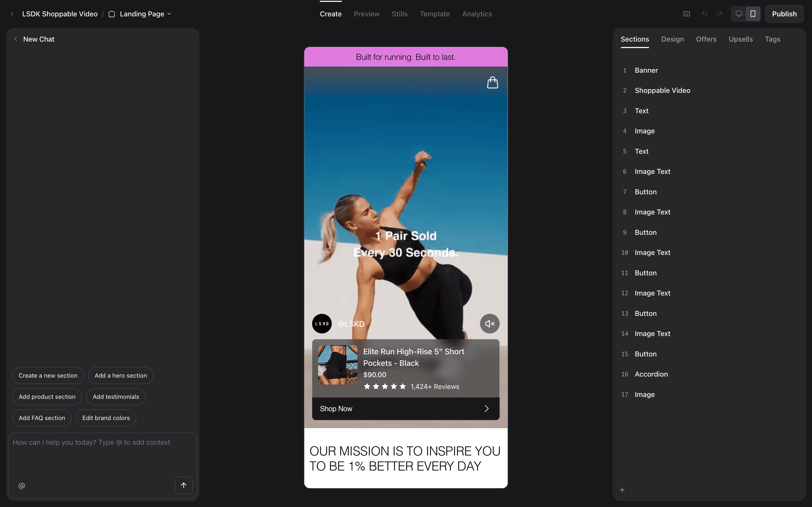Image resolution: width=812 pixels, height=507 pixels.
Task: Switch preview to desktop view
Action: click(x=739, y=14)
